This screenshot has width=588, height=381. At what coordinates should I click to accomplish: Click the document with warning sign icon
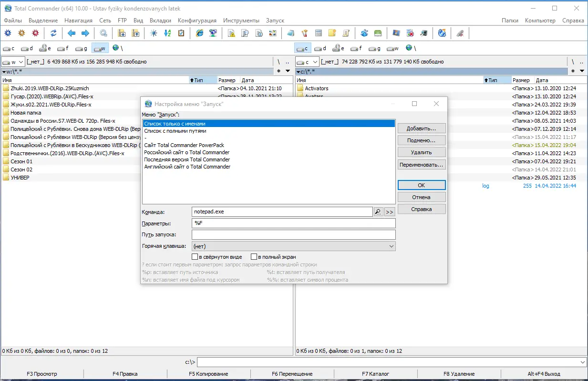pyautogui.click(x=231, y=33)
